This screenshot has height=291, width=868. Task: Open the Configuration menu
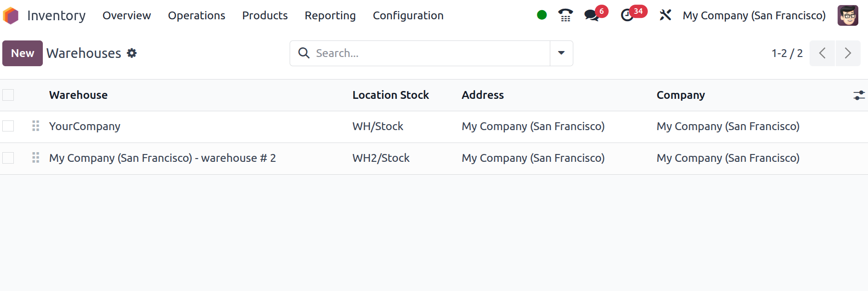(x=408, y=16)
